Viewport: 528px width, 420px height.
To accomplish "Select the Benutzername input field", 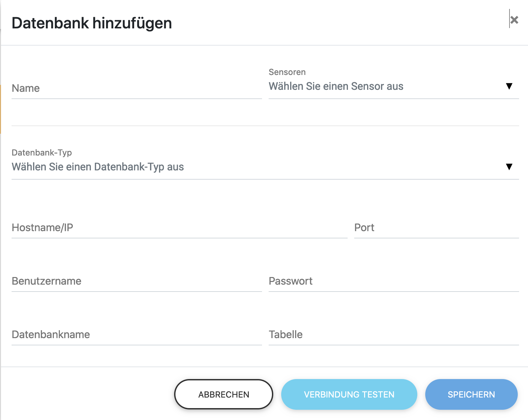I will pos(136,281).
